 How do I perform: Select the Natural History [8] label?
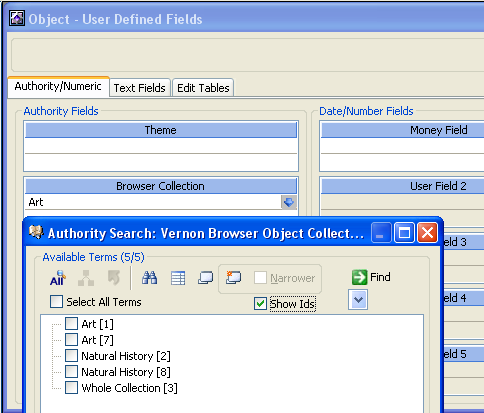[126, 372]
